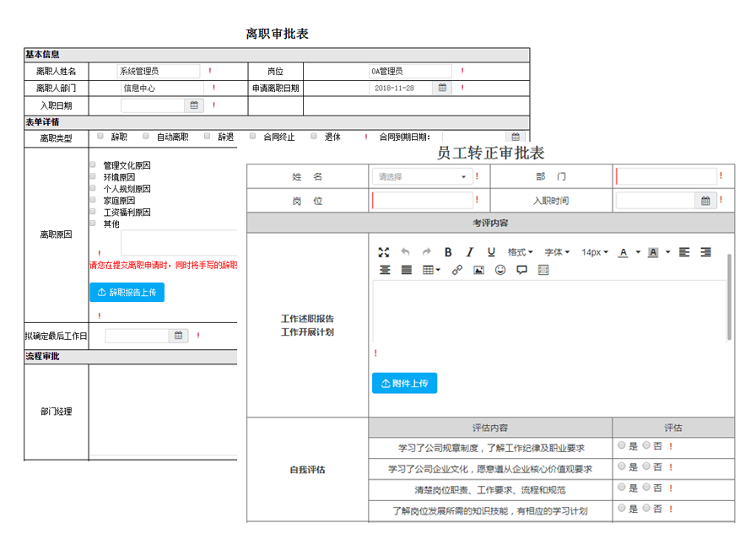Check 管理文化原因 as resignation reason
The image size is (756, 555).
pos(93,164)
